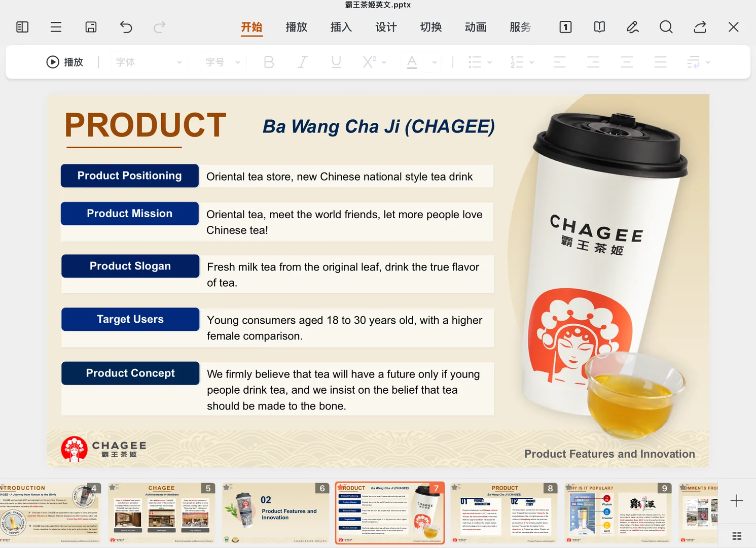Select slide 6 Product Features thumbnail

click(x=275, y=513)
